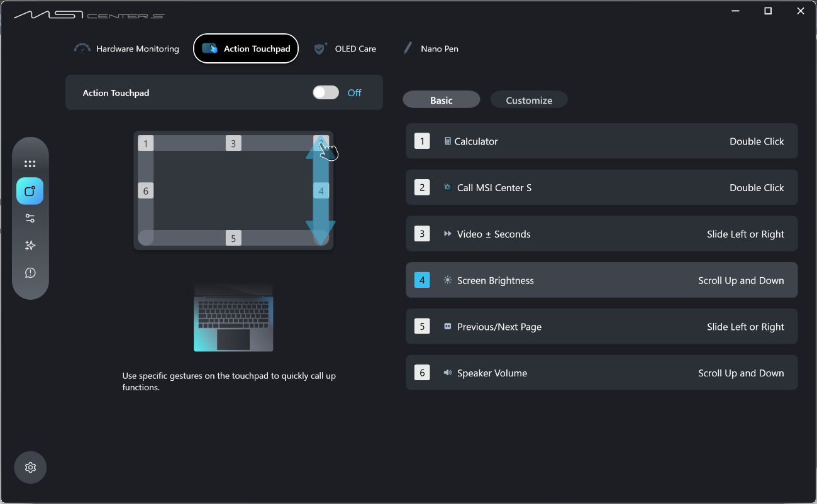Select the 'Previous/Next Page' label
This screenshot has width=817, height=504.
click(499, 327)
